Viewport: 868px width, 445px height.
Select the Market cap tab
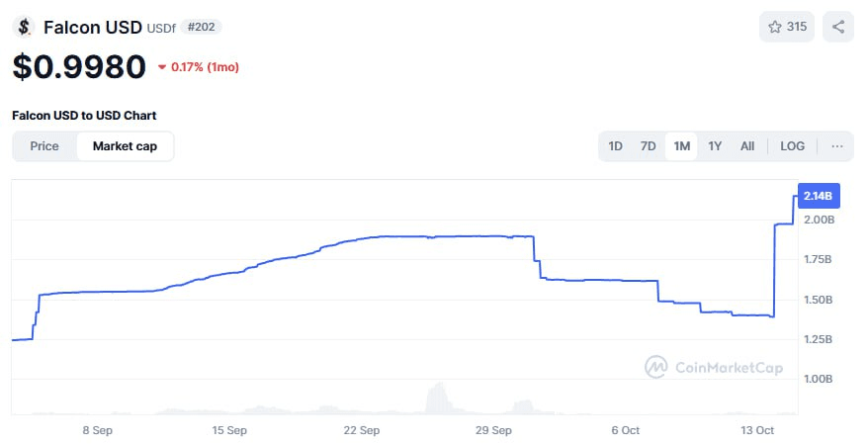pos(125,146)
